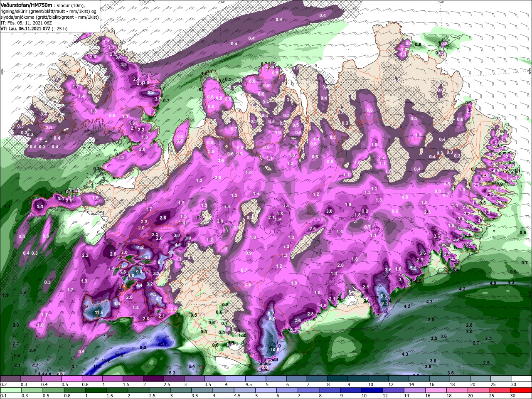The width and height of the screenshot is (532, 399).
Task: Click the 5.3 rain value near bottom edge
Action: tap(172, 373)
